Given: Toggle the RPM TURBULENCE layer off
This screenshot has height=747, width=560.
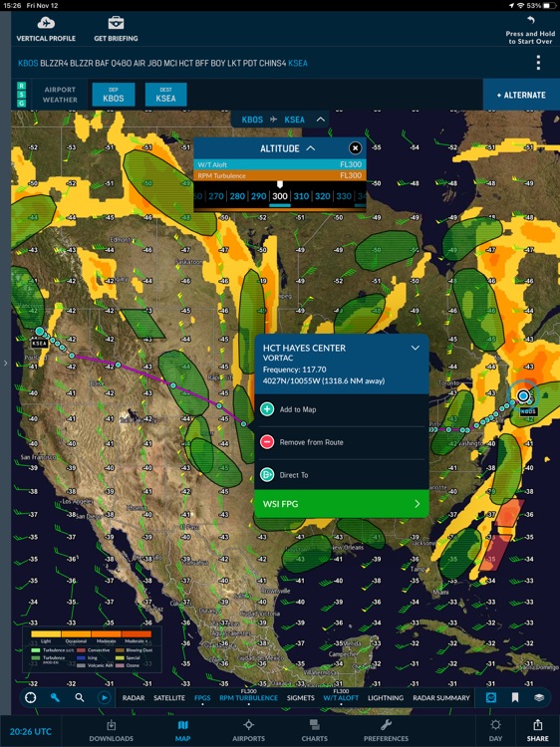Looking at the screenshot, I should [x=249, y=696].
